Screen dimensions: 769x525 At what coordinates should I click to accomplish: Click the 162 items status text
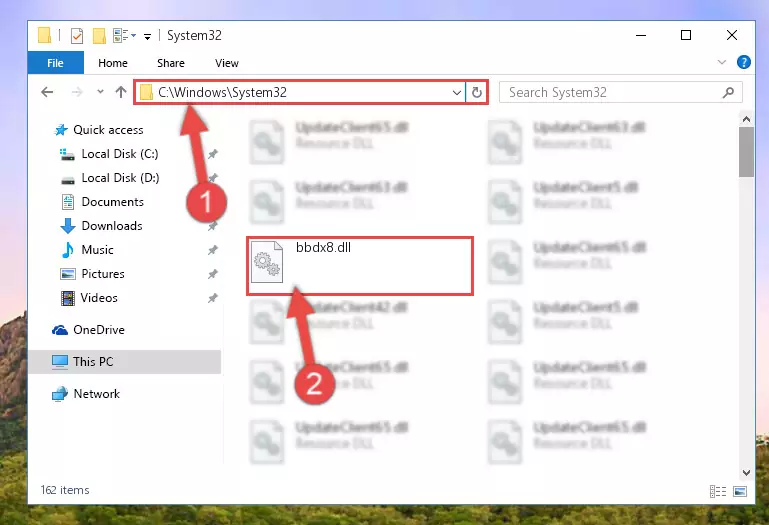coord(65,490)
